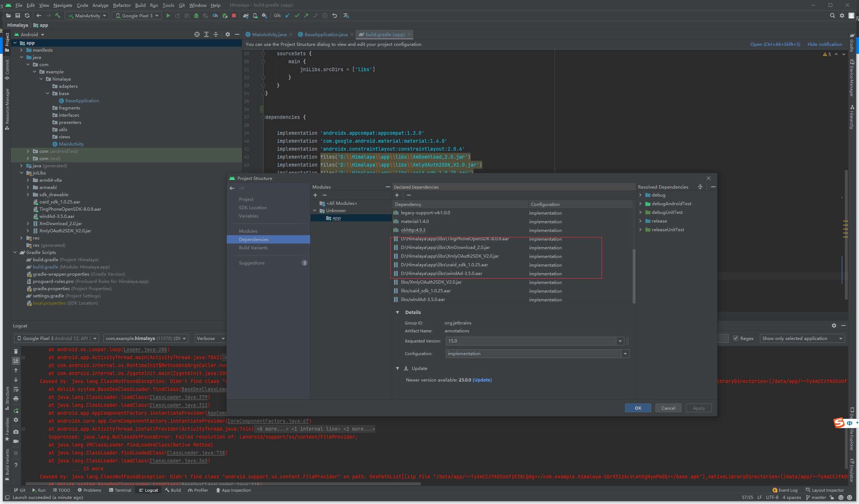This screenshot has width=859, height=504.
Task: Clear logcat with trash icon
Action: (x=16, y=351)
